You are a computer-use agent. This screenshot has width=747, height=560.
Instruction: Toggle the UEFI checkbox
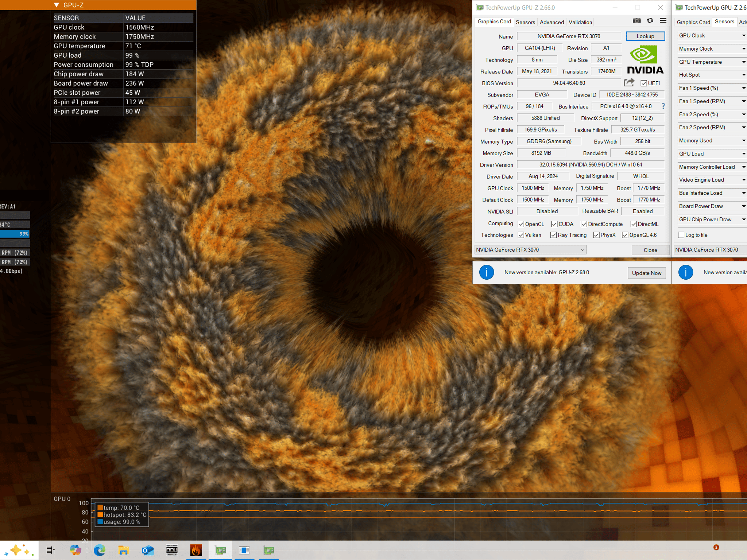tap(644, 83)
